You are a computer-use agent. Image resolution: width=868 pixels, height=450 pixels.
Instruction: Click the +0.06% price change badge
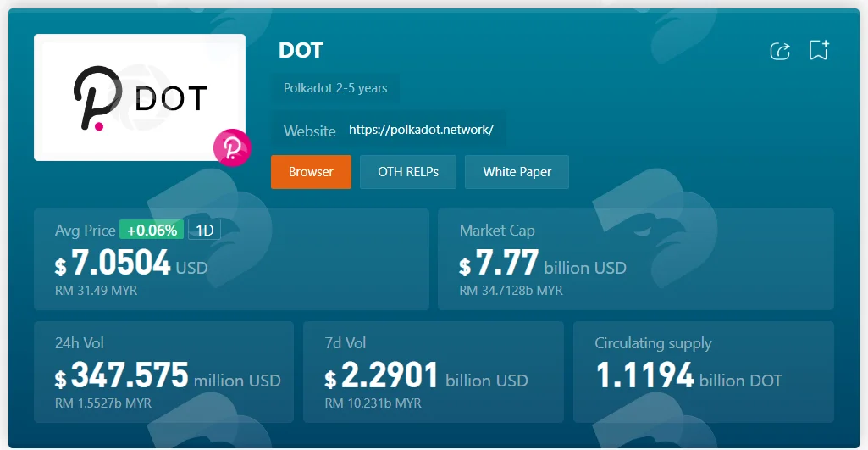point(152,230)
